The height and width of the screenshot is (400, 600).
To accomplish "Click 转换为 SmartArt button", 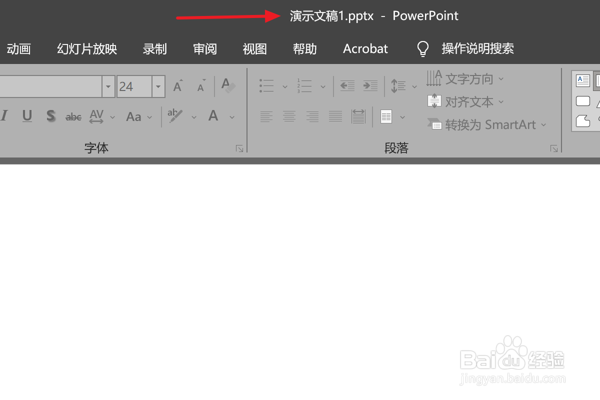I will (x=486, y=125).
